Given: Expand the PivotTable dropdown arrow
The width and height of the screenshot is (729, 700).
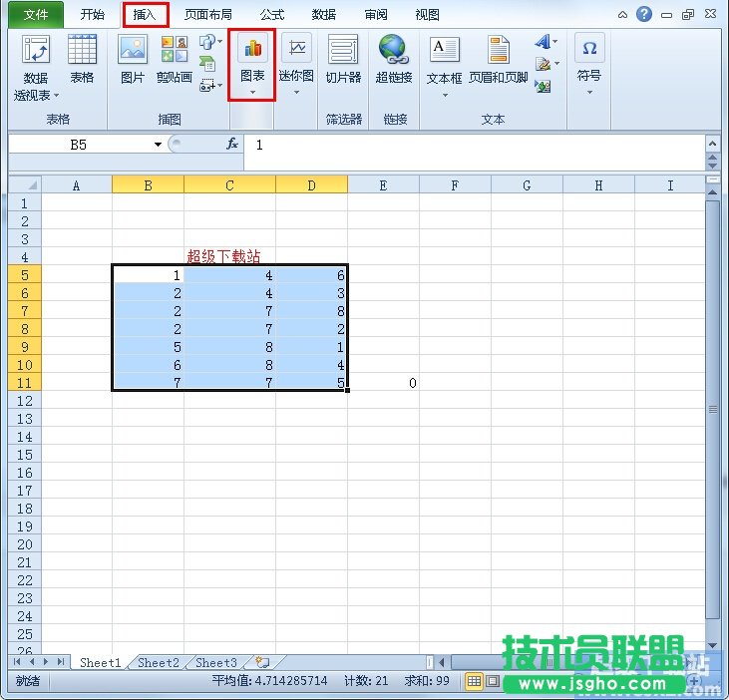Looking at the screenshot, I should click(x=57, y=96).
